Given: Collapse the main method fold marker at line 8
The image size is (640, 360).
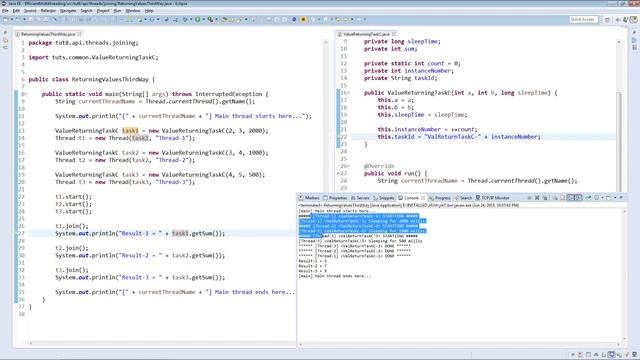Looking at the screenshot, I should pos(26,94).
